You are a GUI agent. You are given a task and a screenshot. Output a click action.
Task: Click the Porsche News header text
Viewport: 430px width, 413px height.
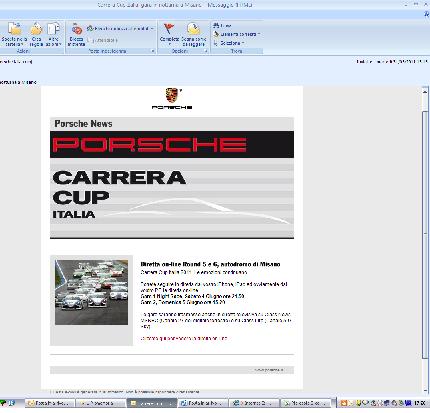pyautogui.click(x=83, y=124)
